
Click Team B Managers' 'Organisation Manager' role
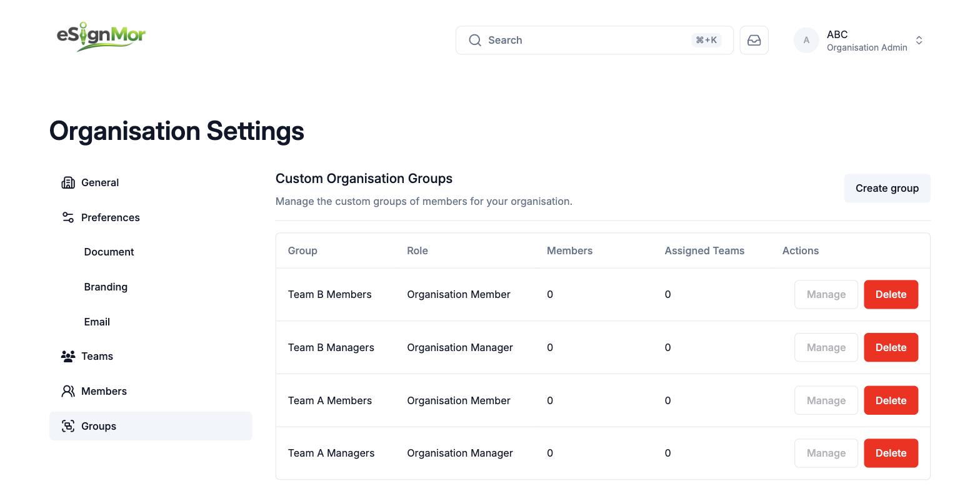pos(460,347)
